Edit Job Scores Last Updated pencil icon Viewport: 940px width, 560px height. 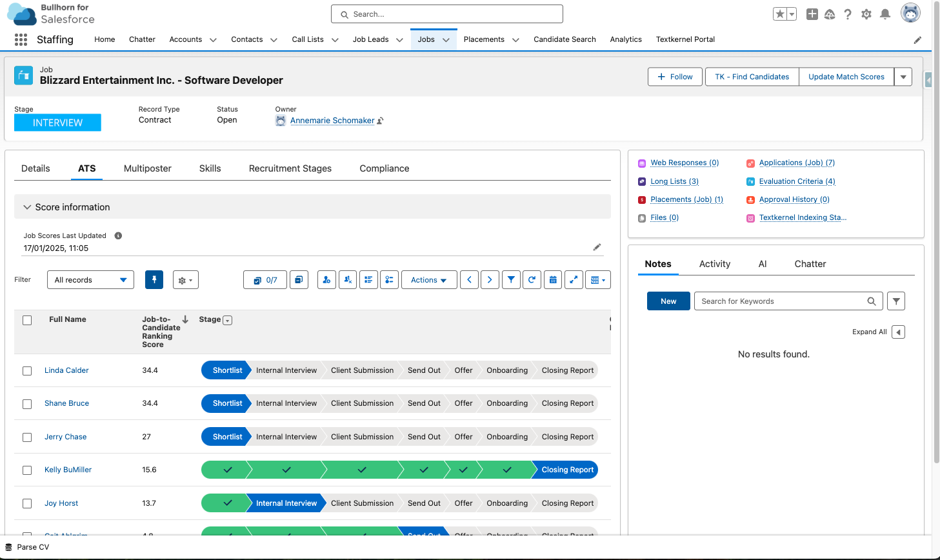coord(597,247)
